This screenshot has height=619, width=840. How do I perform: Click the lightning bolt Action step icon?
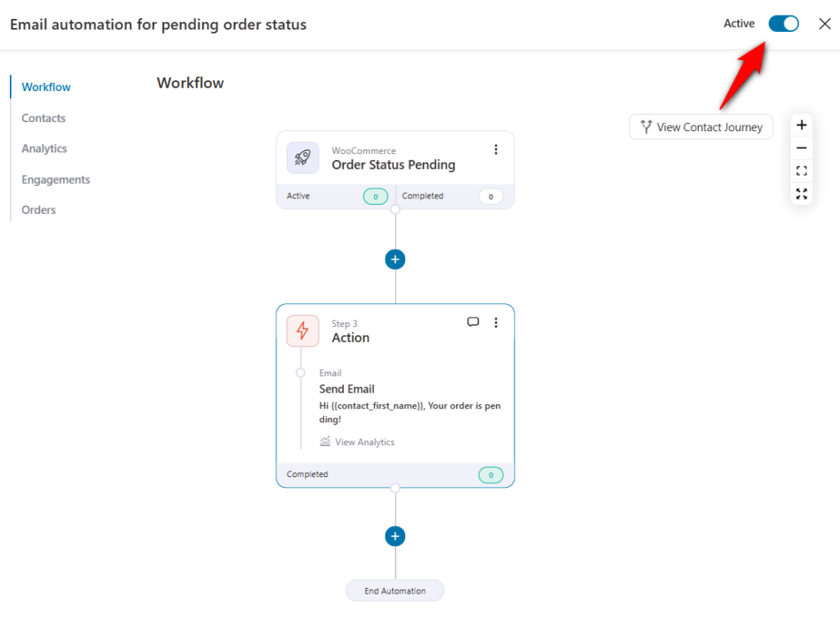coord(302,330)
